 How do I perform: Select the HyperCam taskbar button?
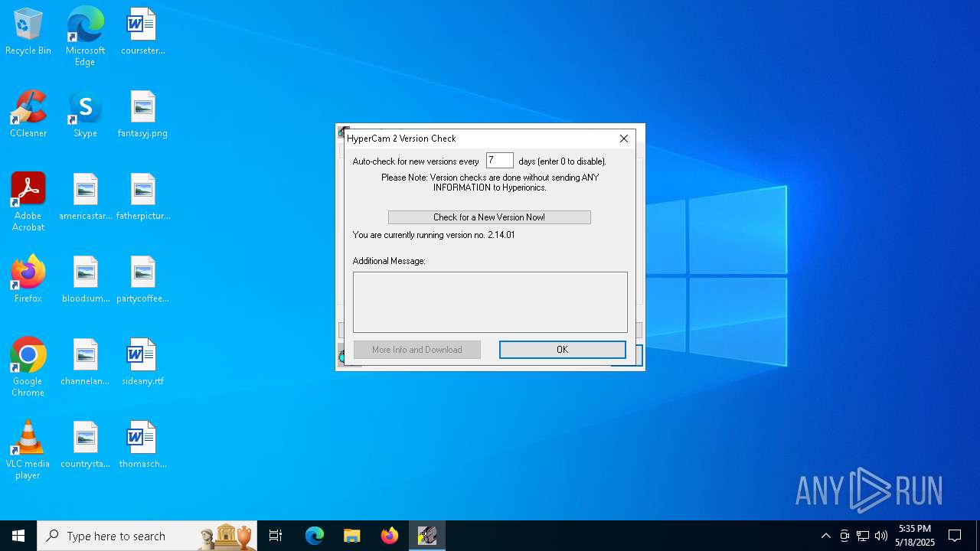click(427, 536)
